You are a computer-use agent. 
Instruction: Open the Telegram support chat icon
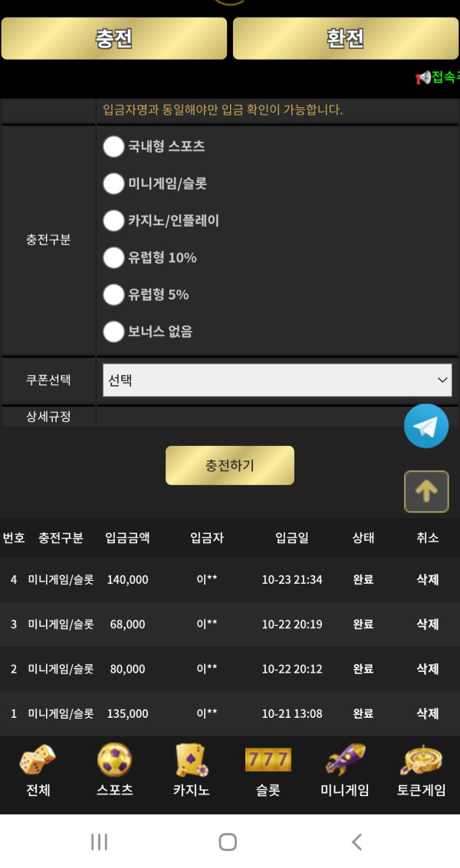pos(426,426)
